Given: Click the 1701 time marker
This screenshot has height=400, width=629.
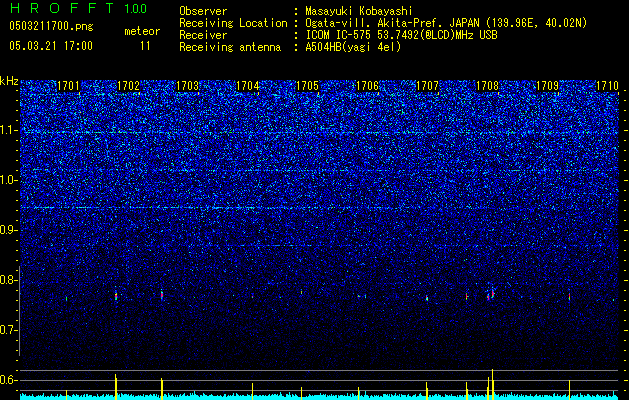Looking at the screenshot, I should [68, 86].
